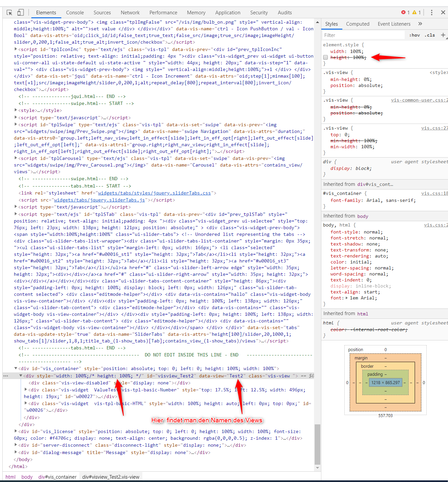The width and height of the screenshot is (448, 482).
Task: Open the jquery.sliderTabs.js script link
Action: coord(100,200)
